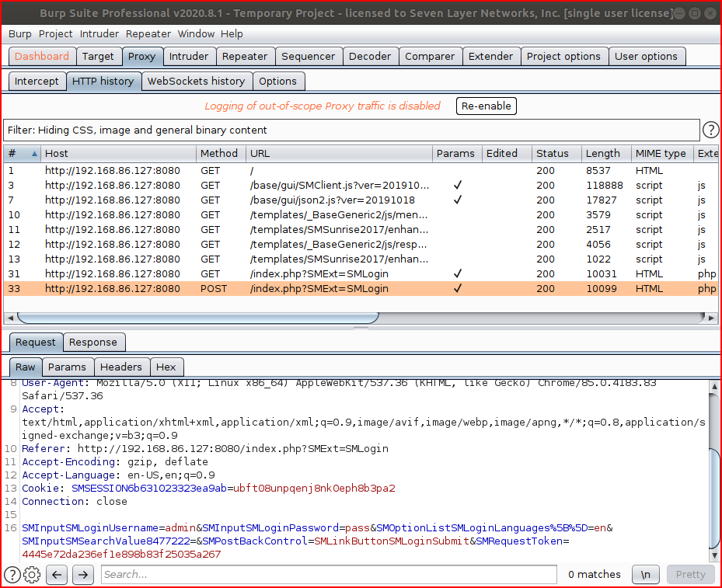Select the Raw view tab

pyautogui.click(x=26, y=367)
